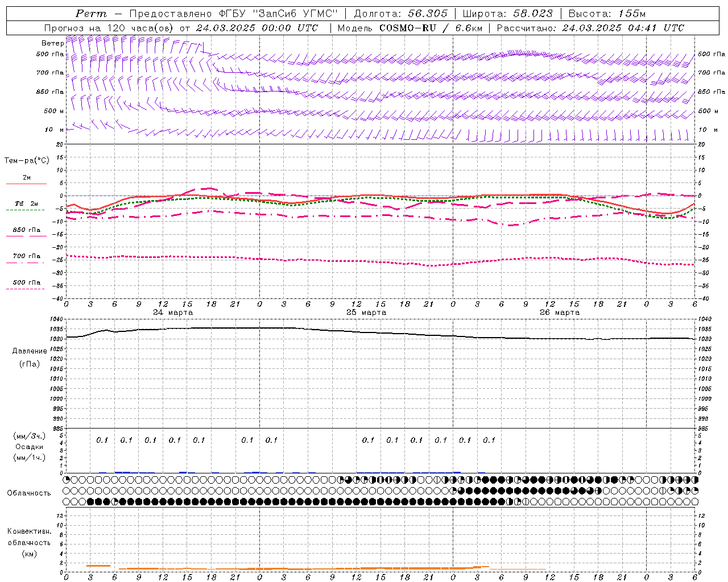This screenshot has height=582, width=728.
Task: Click "(км)" unit under convective cloudiness label
Action: click(x=29, y=554)
